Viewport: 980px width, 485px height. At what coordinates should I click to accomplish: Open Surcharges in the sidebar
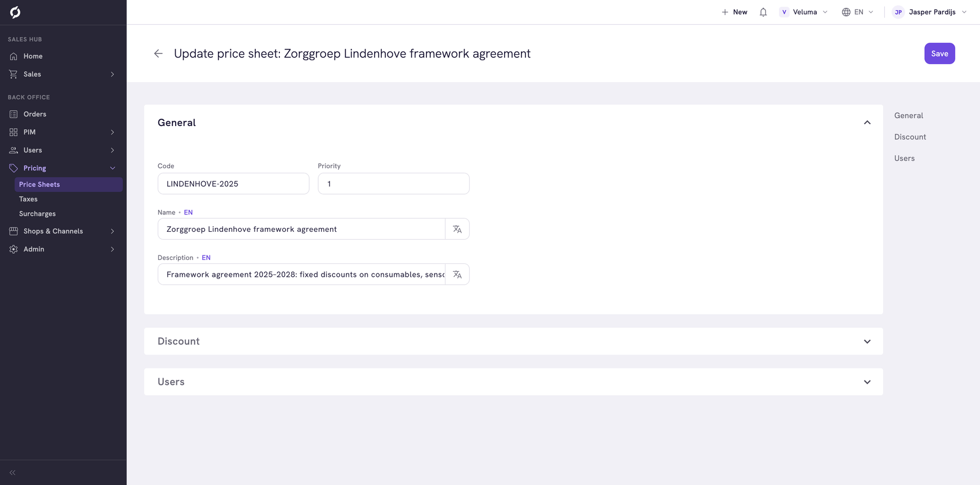point(37,214)
